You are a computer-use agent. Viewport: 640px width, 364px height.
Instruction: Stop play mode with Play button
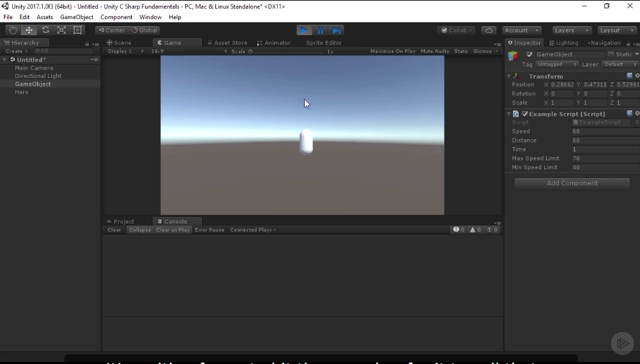tap(303, 30)
